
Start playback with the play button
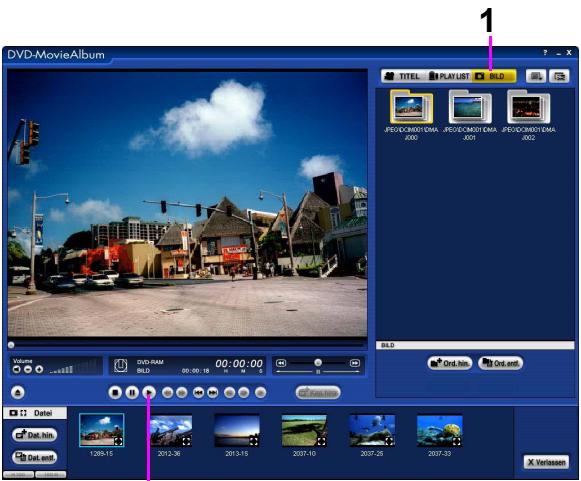click(149, 392)
